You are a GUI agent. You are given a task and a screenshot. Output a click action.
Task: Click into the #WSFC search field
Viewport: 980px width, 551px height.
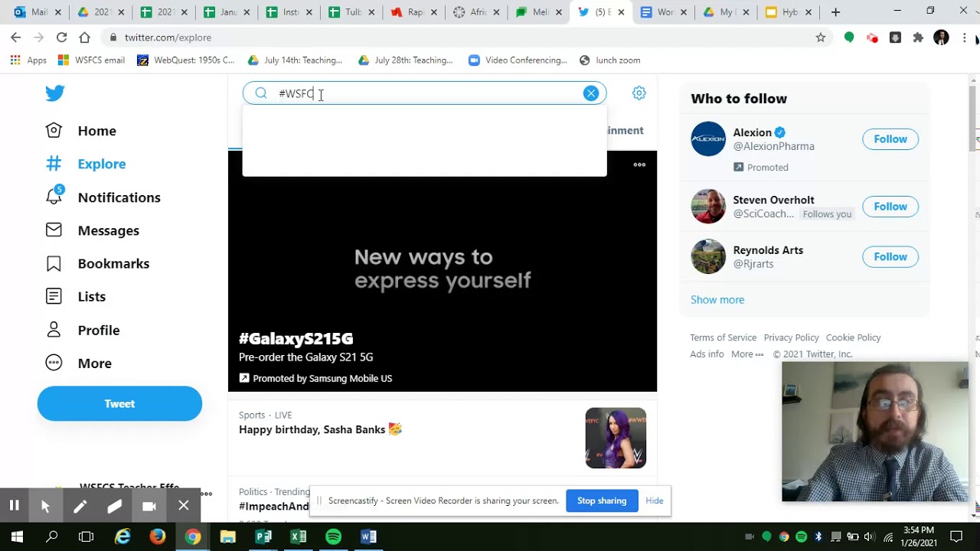click(x=425, y=93)
